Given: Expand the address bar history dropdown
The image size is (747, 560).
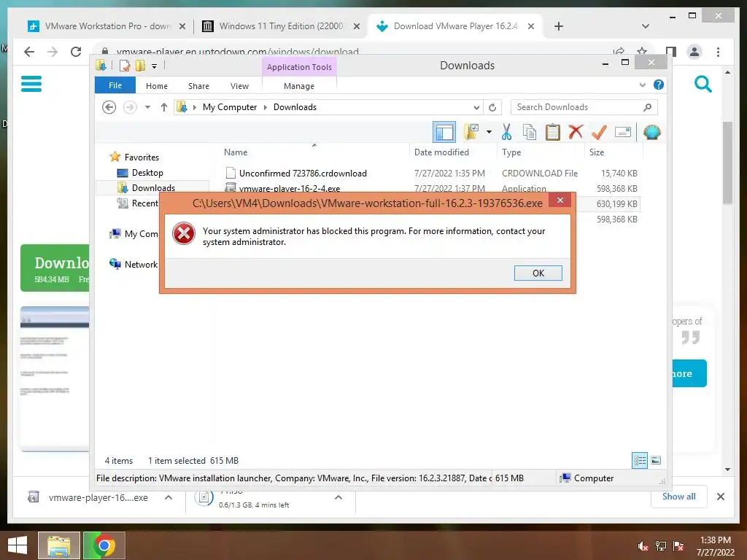Looking at the screenshot, I should (476, 107).
